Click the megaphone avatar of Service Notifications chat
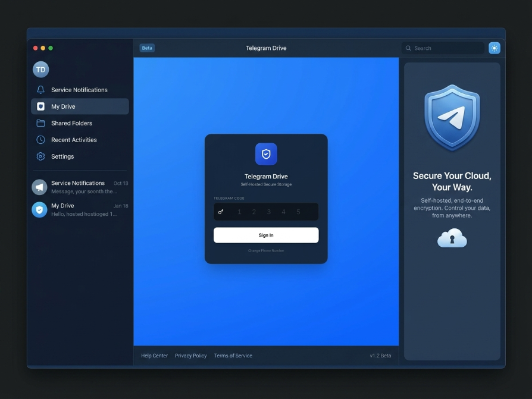This screenshot has width=532, height=399. (39, 187)
